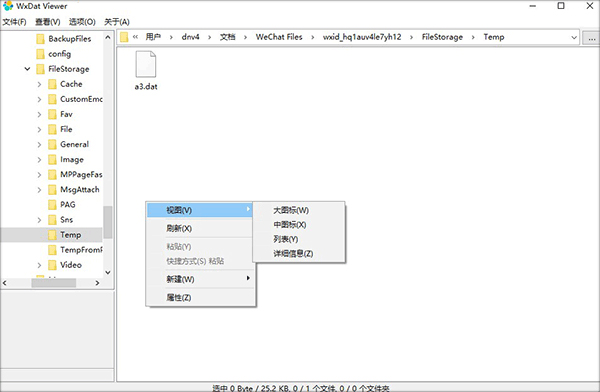Open the 文件(F) menu

coord(14,22)
